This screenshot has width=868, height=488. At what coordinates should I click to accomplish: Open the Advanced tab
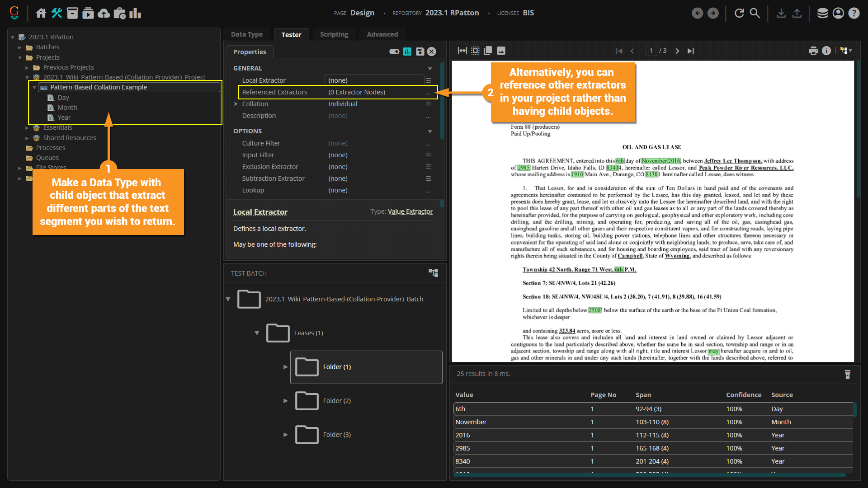[x=382, y=34]
